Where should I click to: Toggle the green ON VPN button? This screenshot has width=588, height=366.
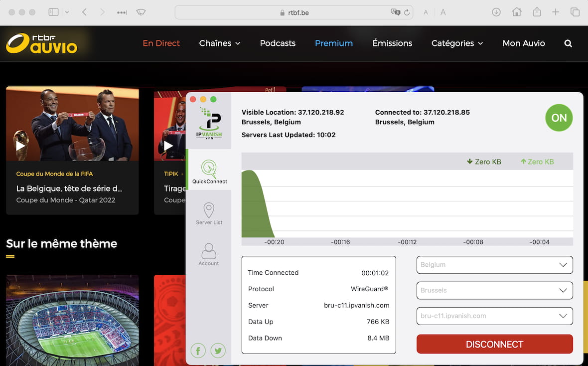(x=559, y=118)
